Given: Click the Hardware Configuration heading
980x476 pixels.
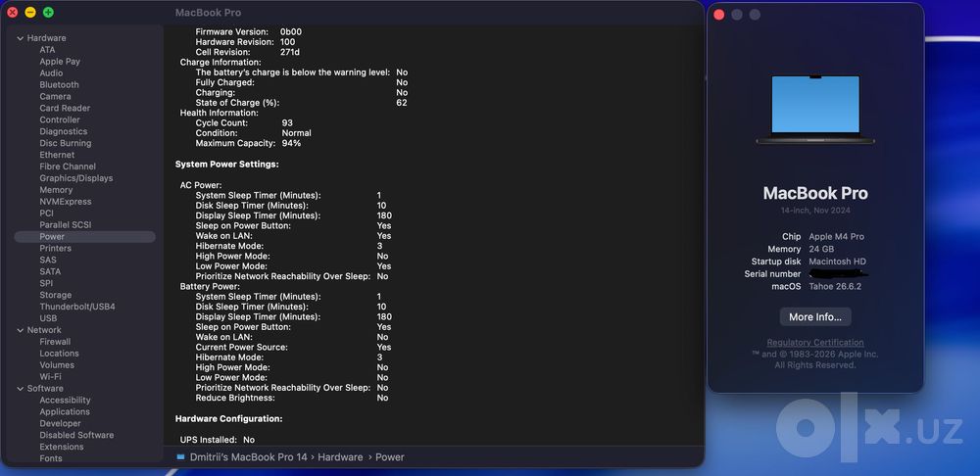Looking at the screenshot, I should point(228,418).
